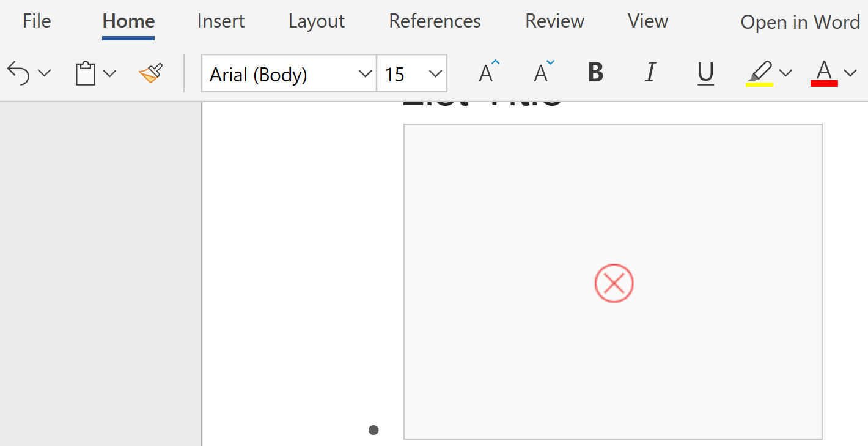Screen dimensions: 868x446
Task: Open the Paste options dropdown arrow
Action: [x=109, y=74]
